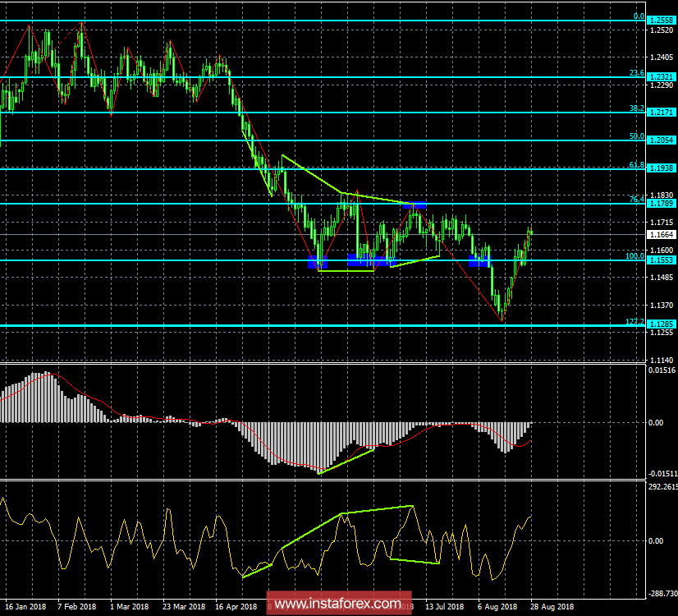Image resolution: width=678 pixels, height=616 pixels.
Task: Click the 16 Jan 2018 date label
Action: coord(25,605)
